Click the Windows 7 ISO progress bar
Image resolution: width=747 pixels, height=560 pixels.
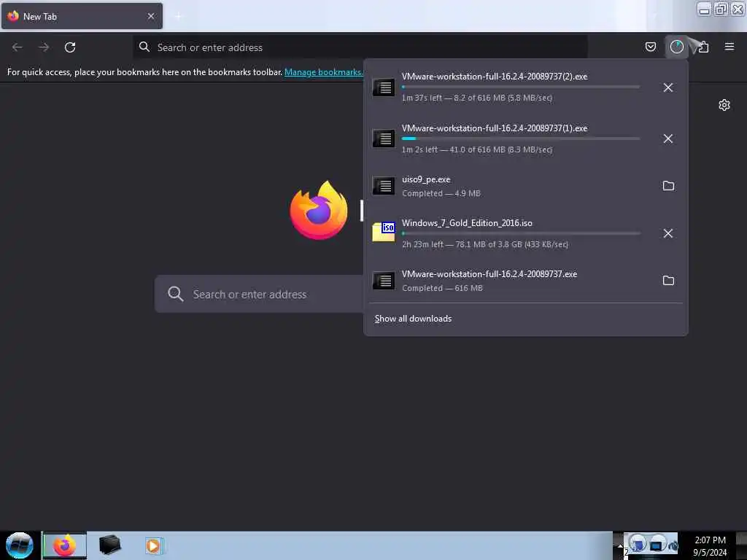(x=521, y=233)
